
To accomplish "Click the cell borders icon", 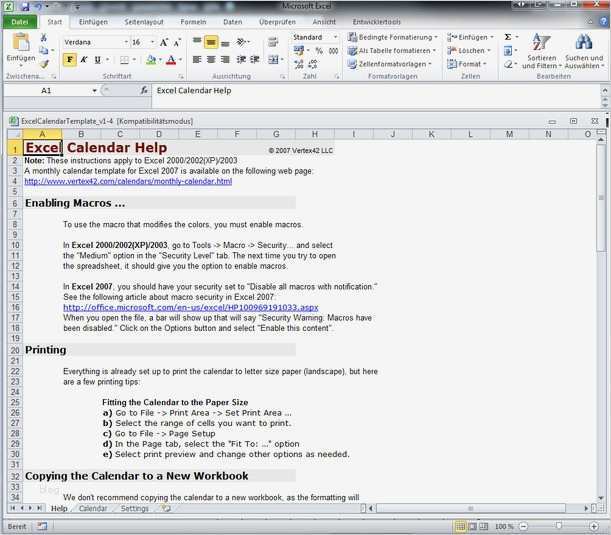I will (x=124, y=60).
